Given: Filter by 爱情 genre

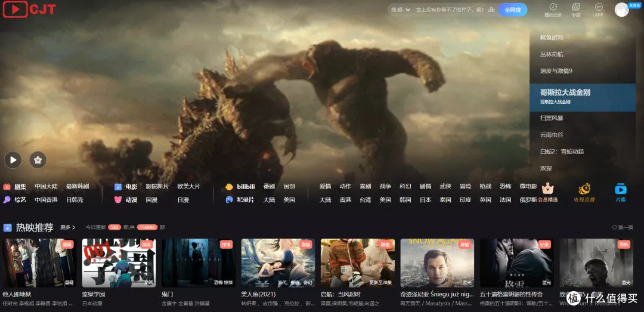Looking at the screenshot, I should [x=326, y=187].
